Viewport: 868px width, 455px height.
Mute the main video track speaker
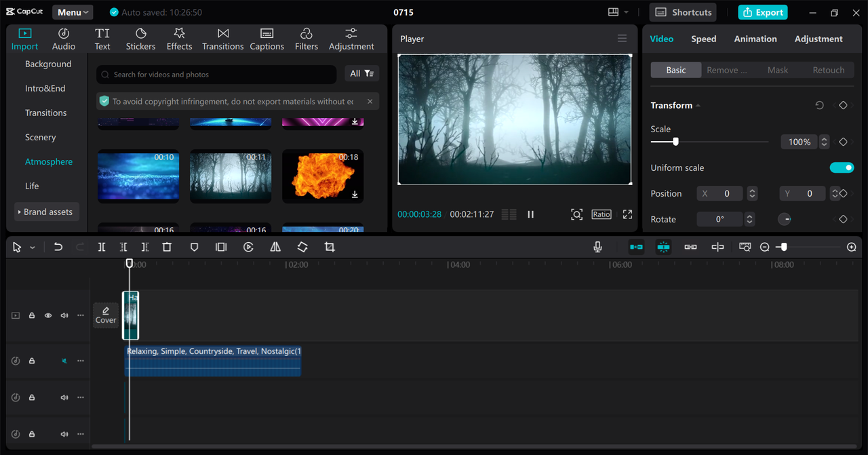click(64, 315)
